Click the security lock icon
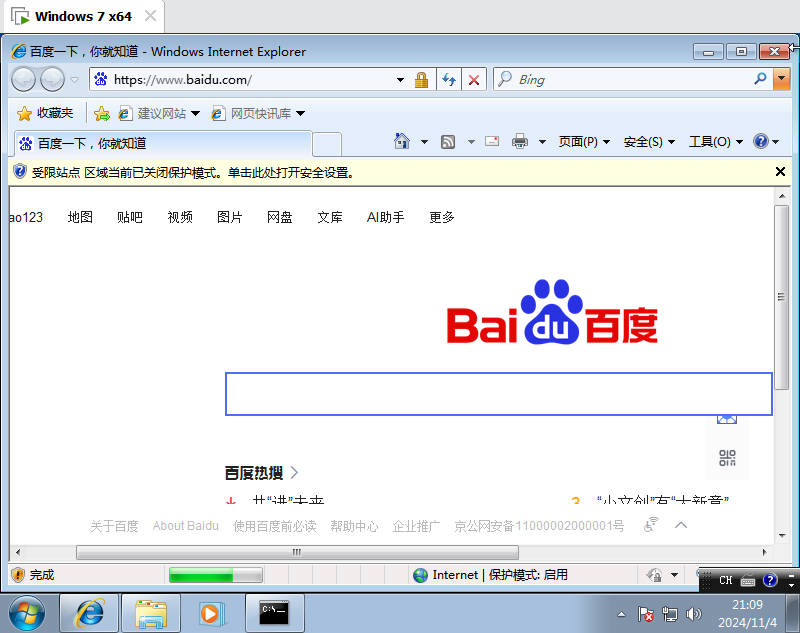This screenshot has width=800, height=633. pos(421,80)
